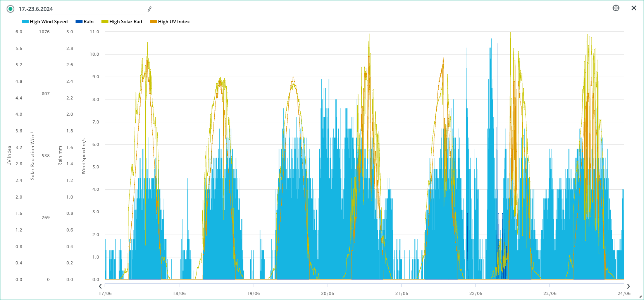Advance to next week with right chevron
Image resolution: width=644 pixels, height=300 pixels.
[x=629, y=286]
